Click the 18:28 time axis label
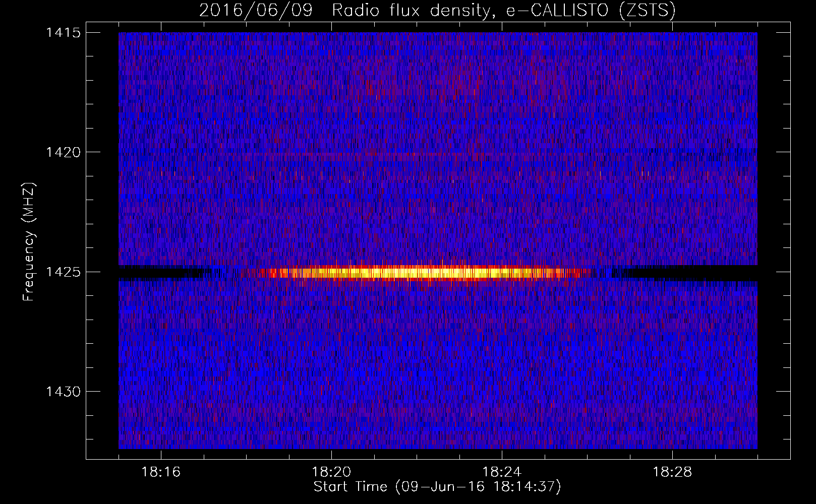 click(672, 472)
